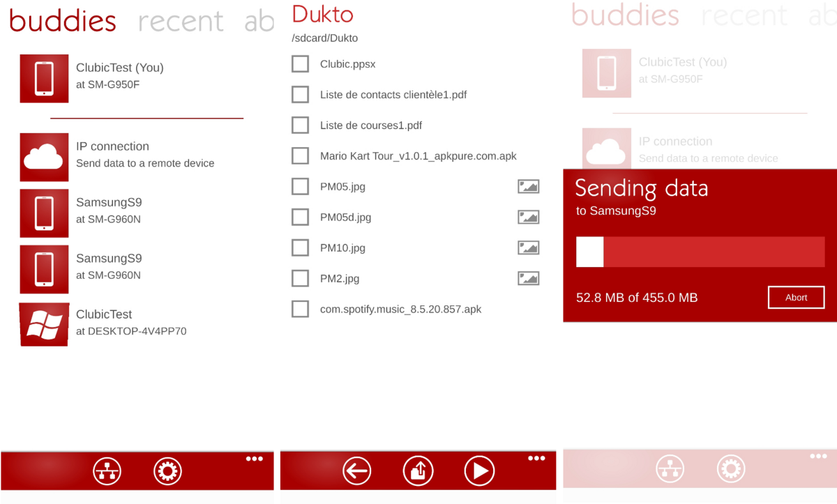Open network addresses icon in left bottom bar
This screenshot has height=504, width=837.
pos(107,471)
